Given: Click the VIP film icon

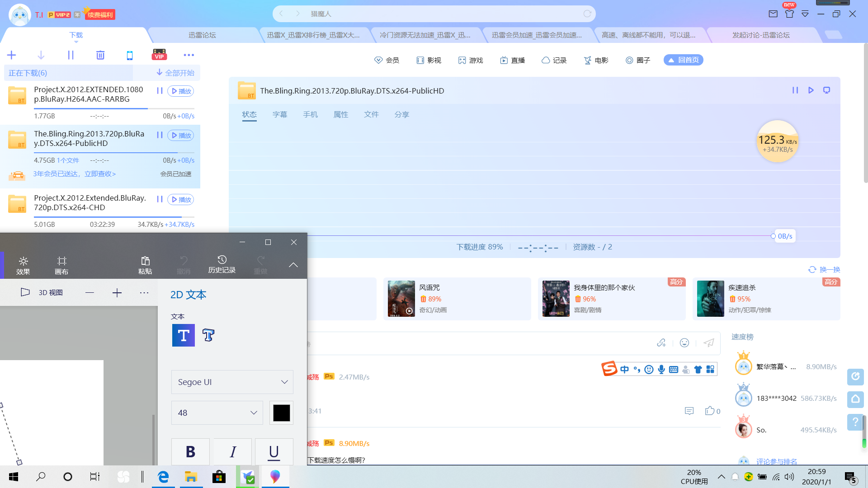Looking at the screenshot, I should pyautogui.click(x=159, y=55).
